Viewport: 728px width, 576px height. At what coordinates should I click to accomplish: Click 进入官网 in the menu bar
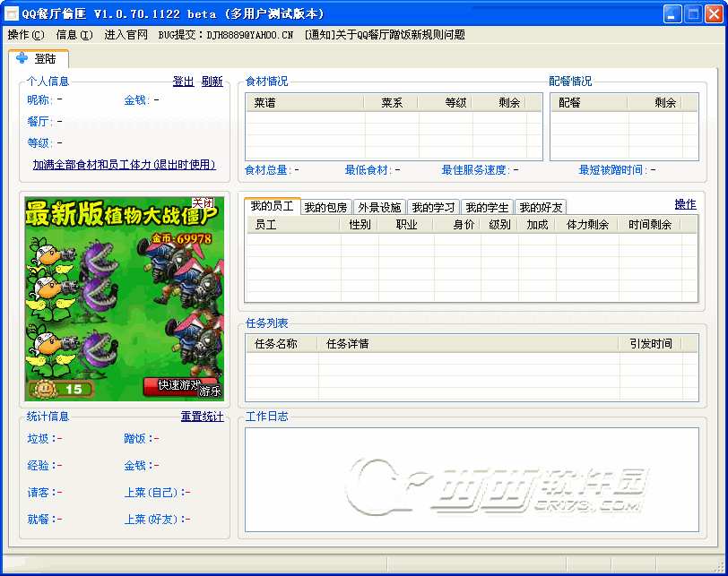pyautogui.click(x=126, y=35)
